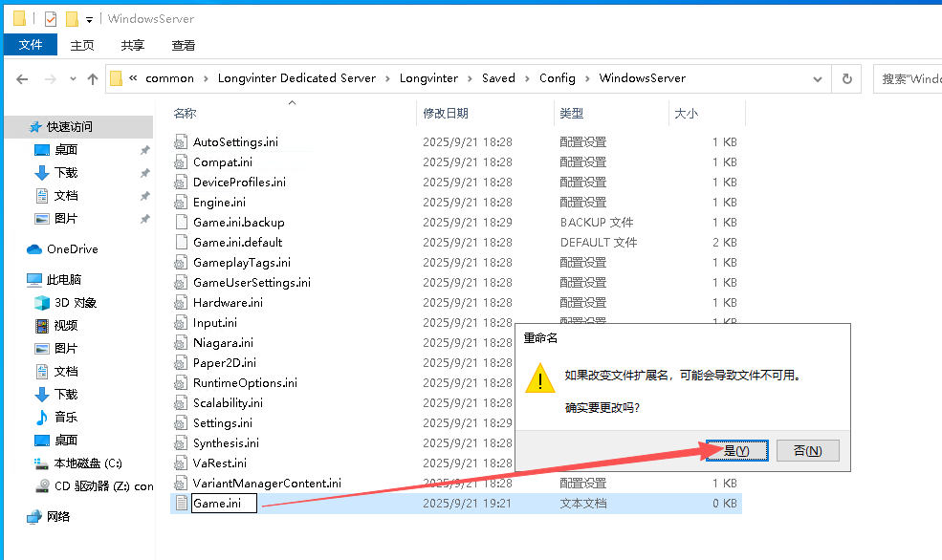Select 此电脑 in navigation pane
This screenshot has height=560, width=942.
pyautogui.click(x=64, y=280)
